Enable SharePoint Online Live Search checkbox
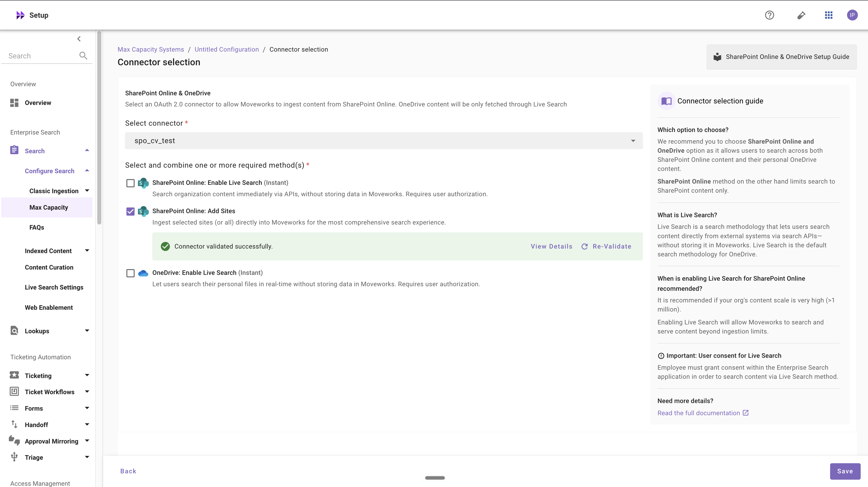 pyautogui.click(x=130, y=183)
